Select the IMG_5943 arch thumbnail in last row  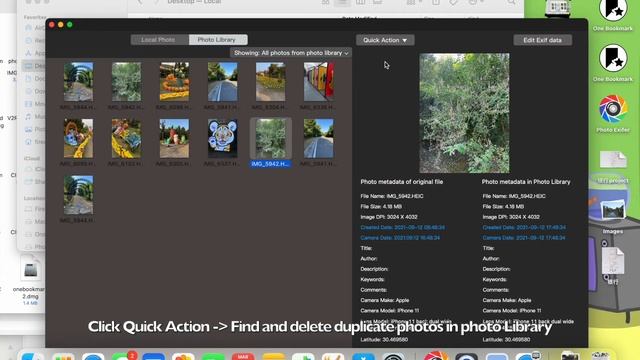pyautogui.click(x=78, y=195)
